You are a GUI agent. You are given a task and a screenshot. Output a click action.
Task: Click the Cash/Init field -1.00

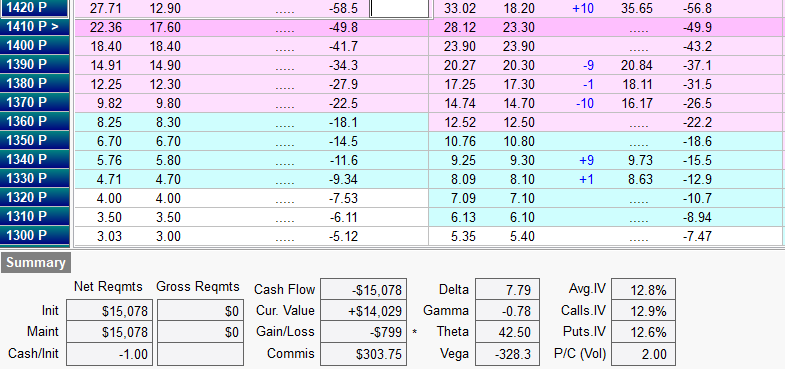coord(110,354)
